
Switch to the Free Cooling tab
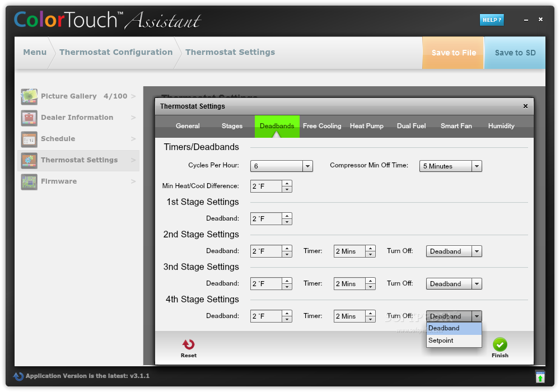pyautogui.click(x=322, y=126)
